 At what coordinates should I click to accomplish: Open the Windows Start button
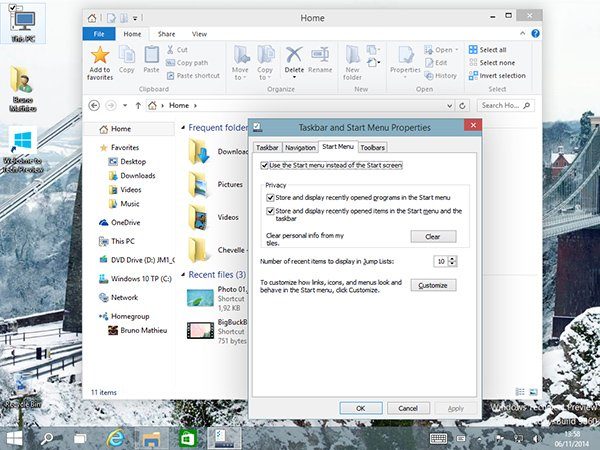[x=15, y=439]
